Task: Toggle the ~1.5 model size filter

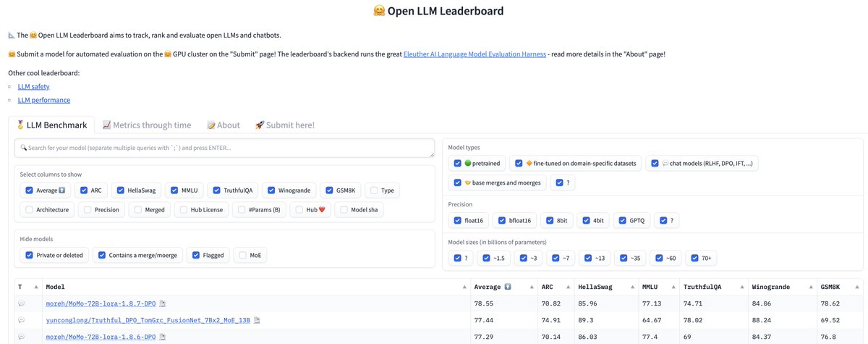Action: (488, 258)
